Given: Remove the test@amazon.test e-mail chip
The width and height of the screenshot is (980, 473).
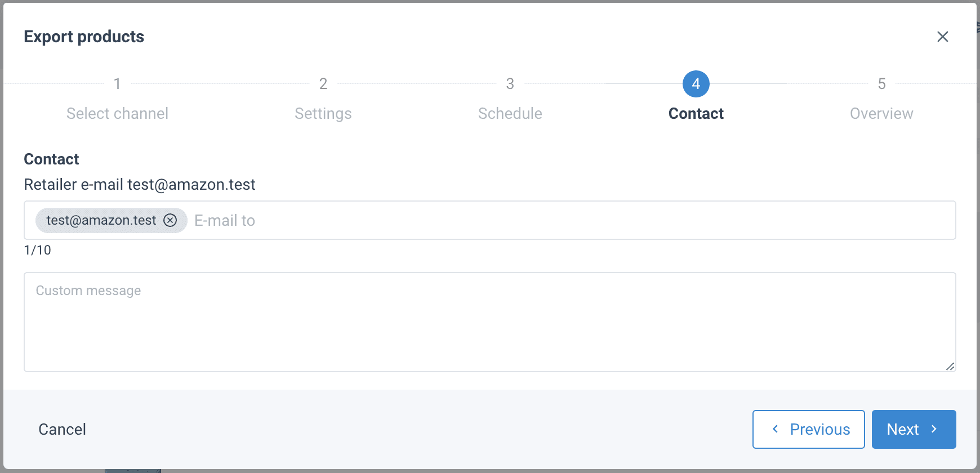Looking at the screenshot, I should (170, 220).
